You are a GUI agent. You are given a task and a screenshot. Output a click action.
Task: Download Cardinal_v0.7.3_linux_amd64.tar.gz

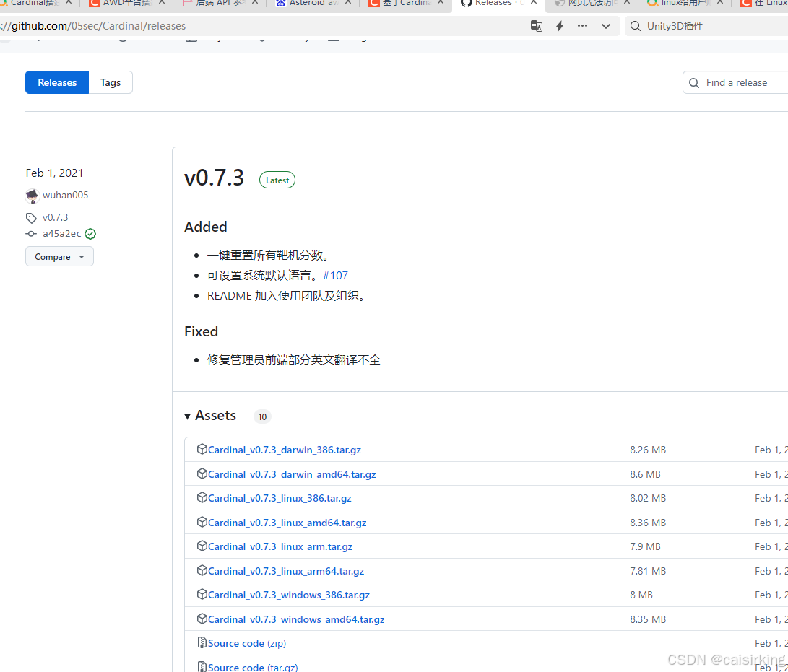(287, 523)
